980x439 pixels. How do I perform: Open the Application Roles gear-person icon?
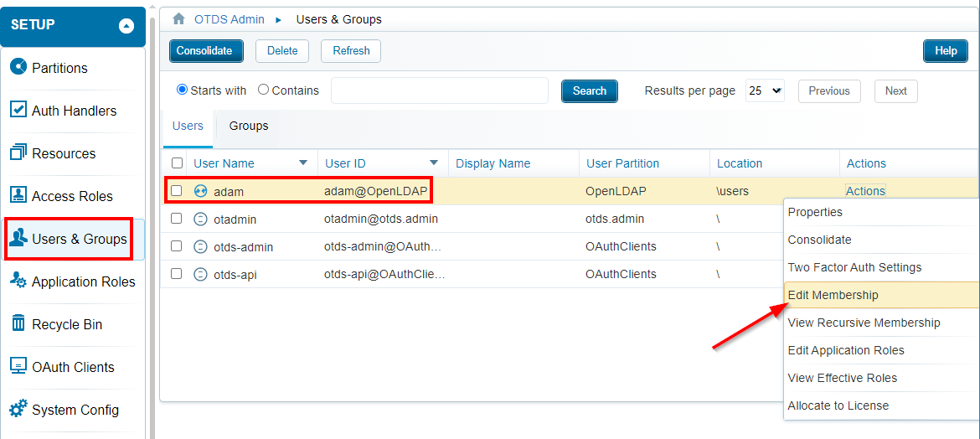tap(18, 281)
